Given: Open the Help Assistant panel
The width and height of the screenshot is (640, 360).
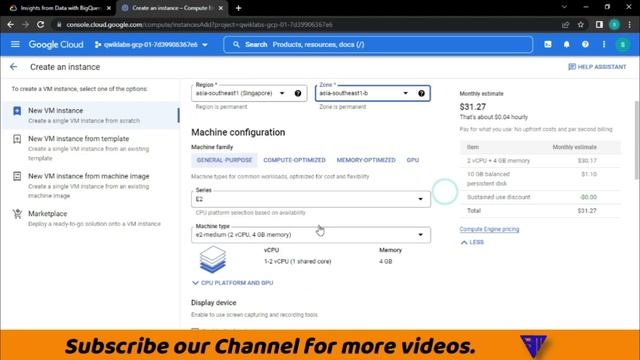Looking at the screenshot, I should tap(597, 67).
